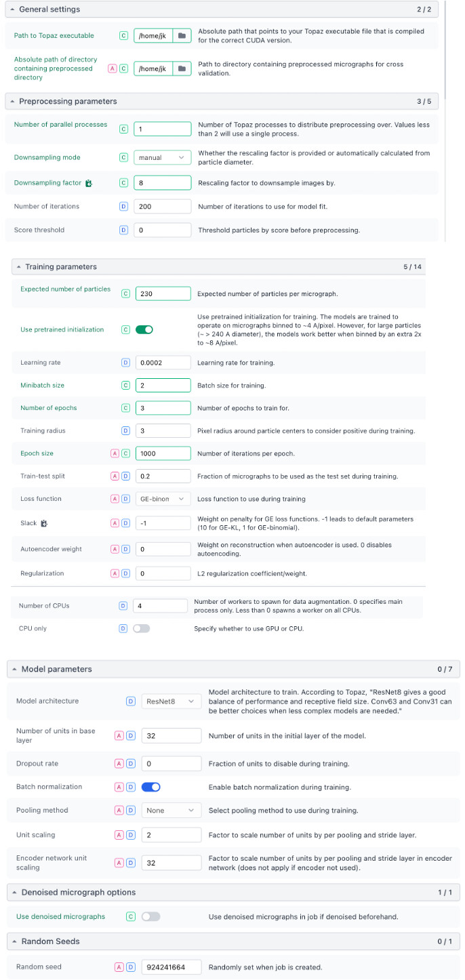Open the Model architecture ResNet8 dropdown

[171, 701]
